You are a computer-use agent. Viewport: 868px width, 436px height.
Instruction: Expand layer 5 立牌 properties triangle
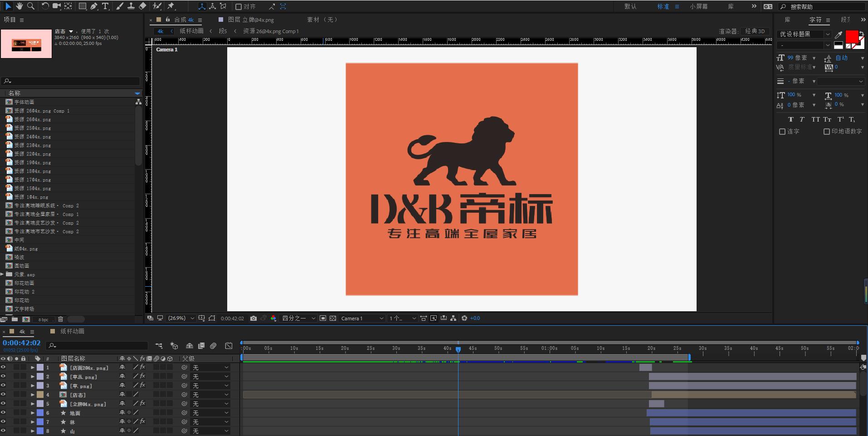(33, 404)
